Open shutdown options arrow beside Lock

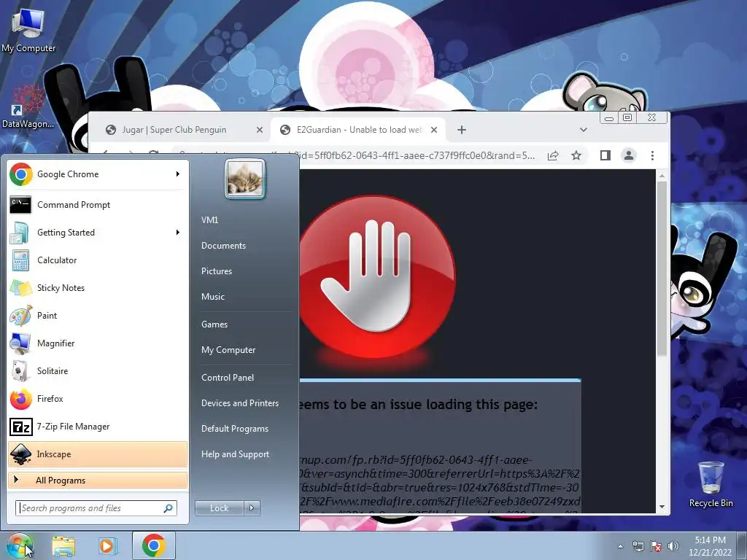point(252,508)
